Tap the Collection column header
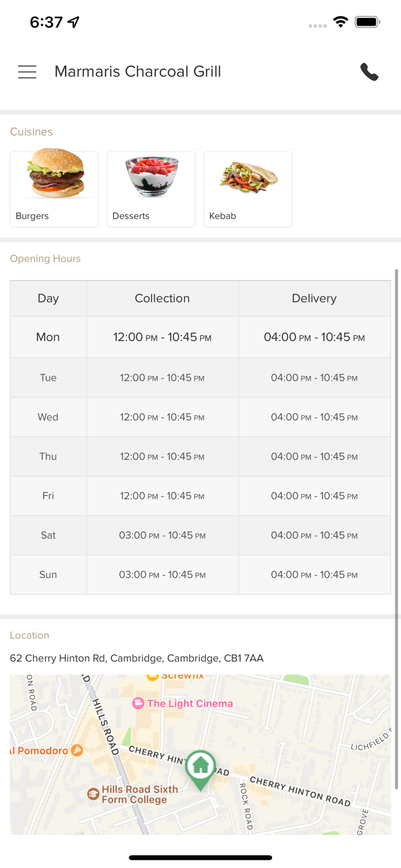Screen dimensions: 401x868 coord(162,299)
